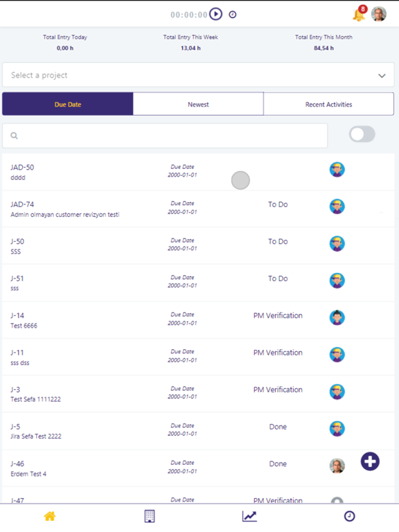Click Total Entry This Week value 13,04 h
The height and width of the screenshot is (532, 399).
click(x=190, y=48)
